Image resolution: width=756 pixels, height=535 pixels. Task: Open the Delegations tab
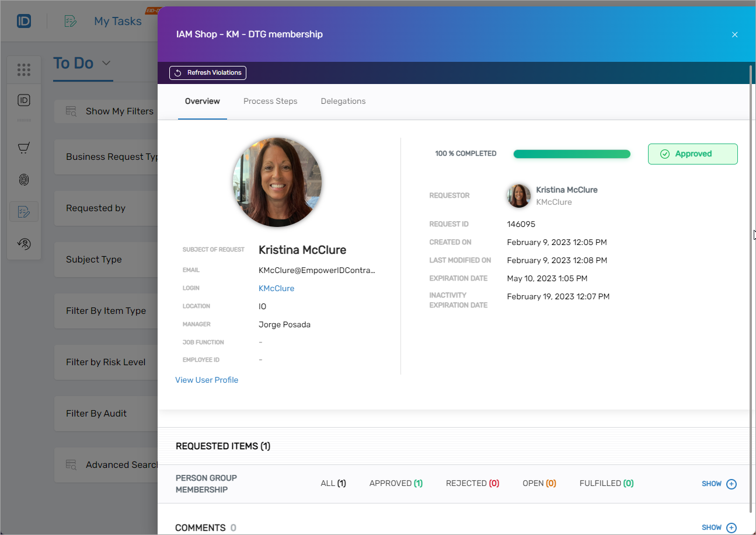[343, 102]
